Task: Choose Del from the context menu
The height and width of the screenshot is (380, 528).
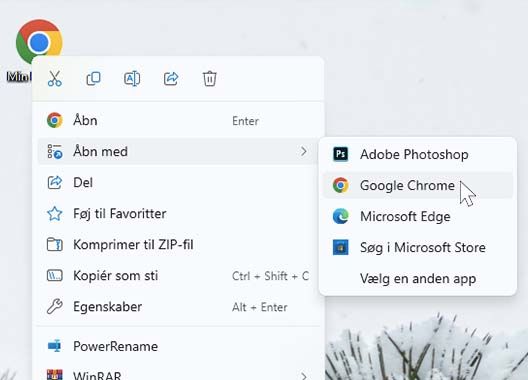Action: pos(178,183)
